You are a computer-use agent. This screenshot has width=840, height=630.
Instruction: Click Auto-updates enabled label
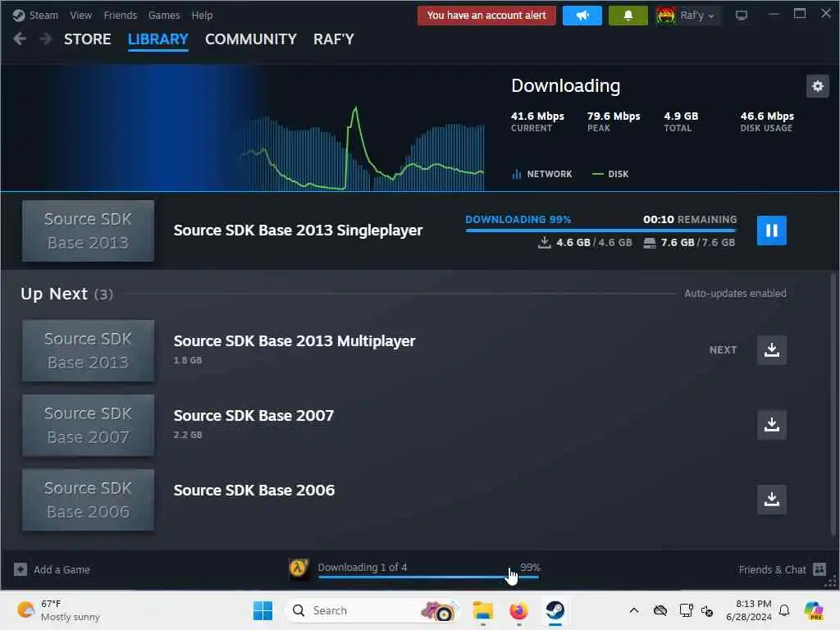coord(735,293)
